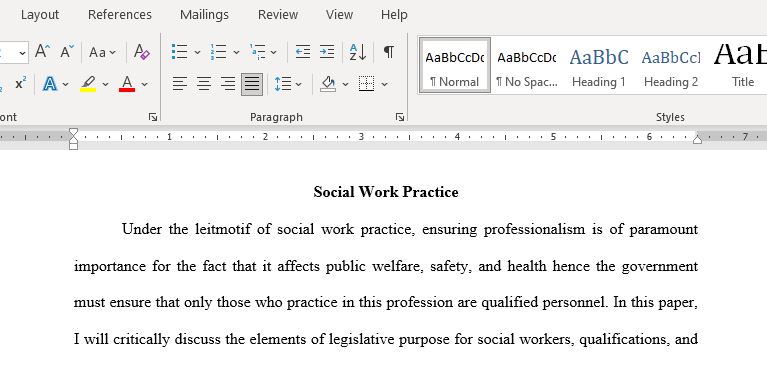
Task: Open Paragraph settings dialog launcher
Action: pyautogui.click(x=400, y=117)
